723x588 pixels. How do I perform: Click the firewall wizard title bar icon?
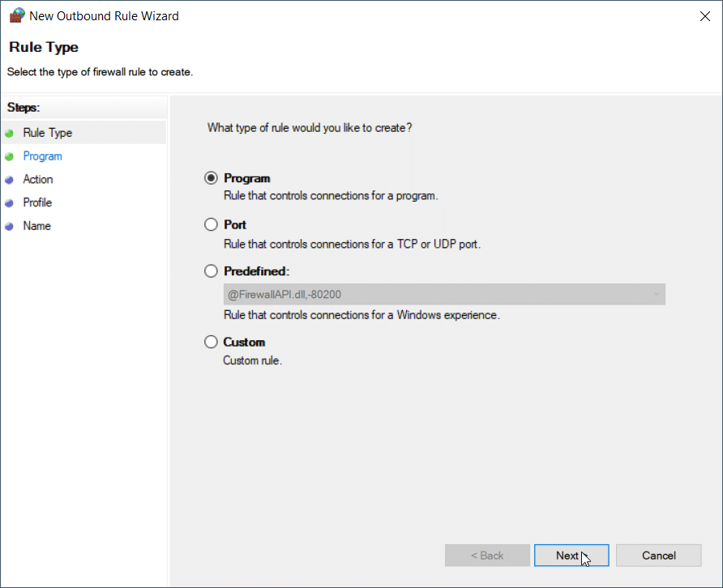point(16,15)
